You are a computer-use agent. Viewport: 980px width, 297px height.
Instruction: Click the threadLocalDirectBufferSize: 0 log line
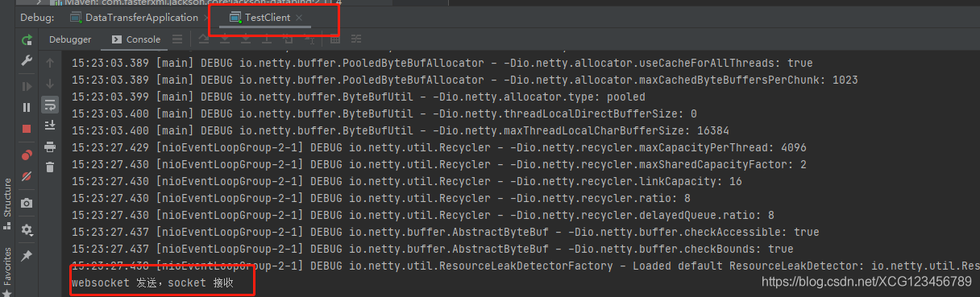coord(384,113)
